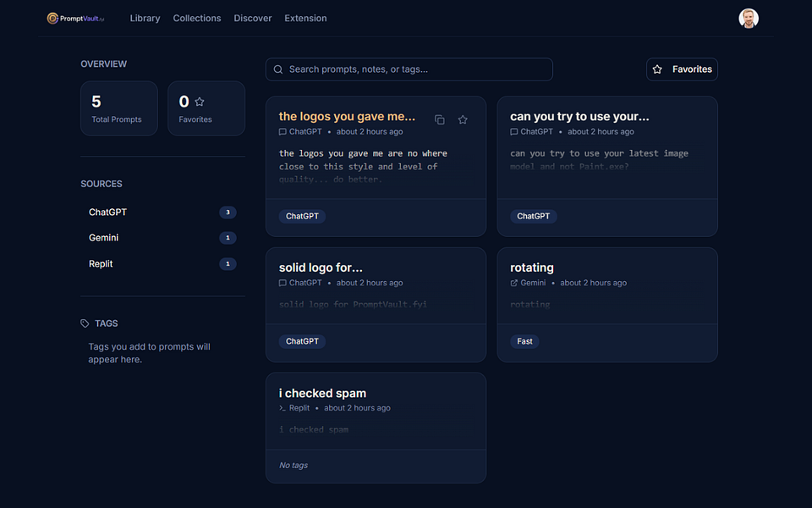Click the search magnifier icon
Viewport: 812px width, 508px height.
[278, 69]
